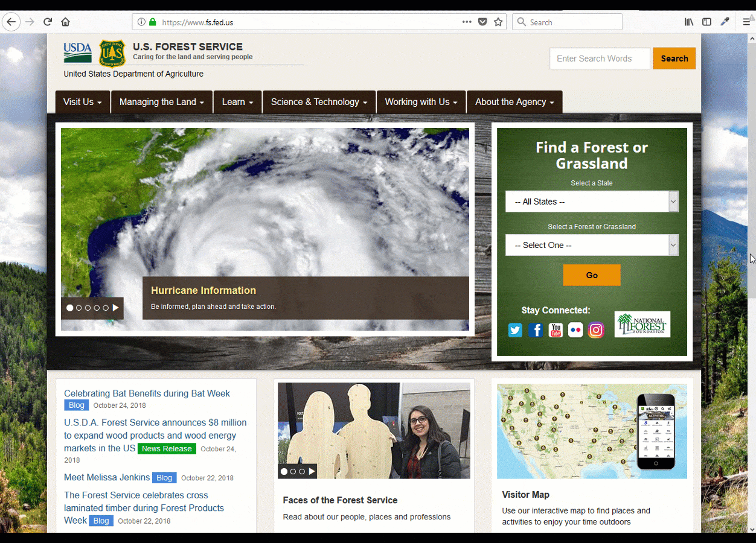Select fifth dot of hurricane slideshow
Image resolution: width=756 pixels, height=543 pixels.
coord(106,308)
